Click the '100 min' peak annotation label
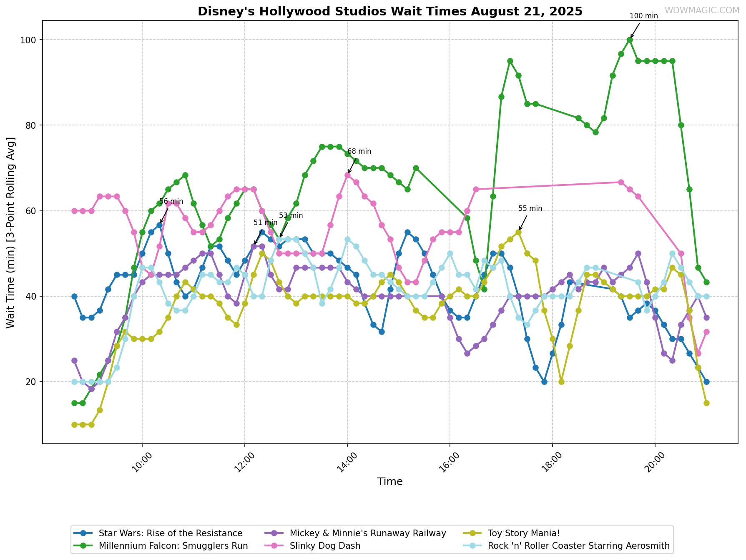This screenshot has width=746, height=560. 643,16
